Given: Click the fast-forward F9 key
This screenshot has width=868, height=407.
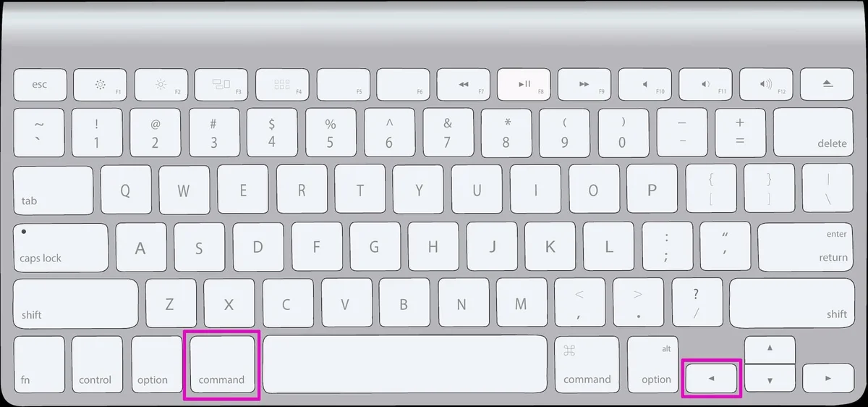Looking at the screenshot, I should click(x=585, y=85).
